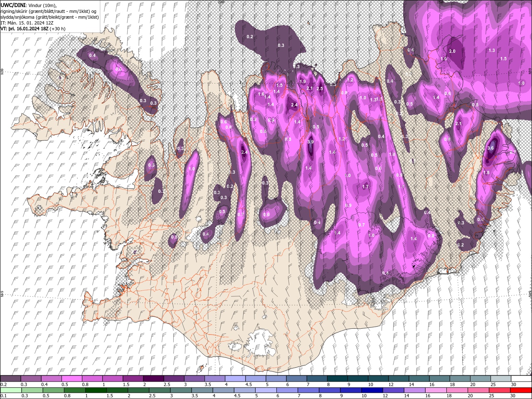This screenshot has width=532, height=399.
Task: Click the valid time line 'VT: þri. 16.01.2024 18Z'
Action: (x=25, y=29)
